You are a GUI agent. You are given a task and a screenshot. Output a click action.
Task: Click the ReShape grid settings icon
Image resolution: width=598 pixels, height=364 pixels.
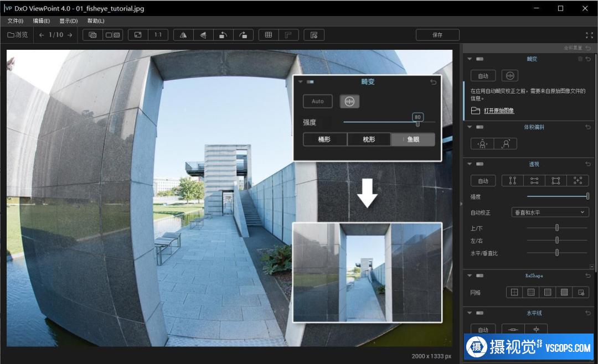pos(581,292)
